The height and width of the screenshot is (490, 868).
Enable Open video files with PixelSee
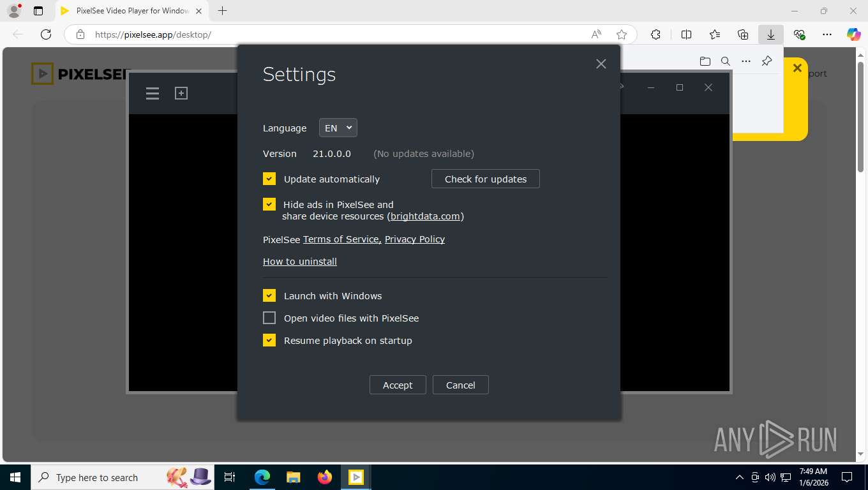(x=269, y=318)
